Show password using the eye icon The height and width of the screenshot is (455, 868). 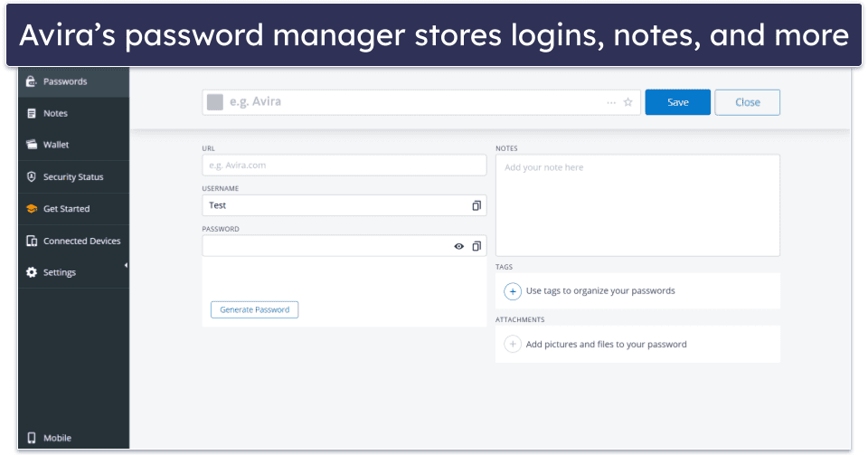(459, 246)
